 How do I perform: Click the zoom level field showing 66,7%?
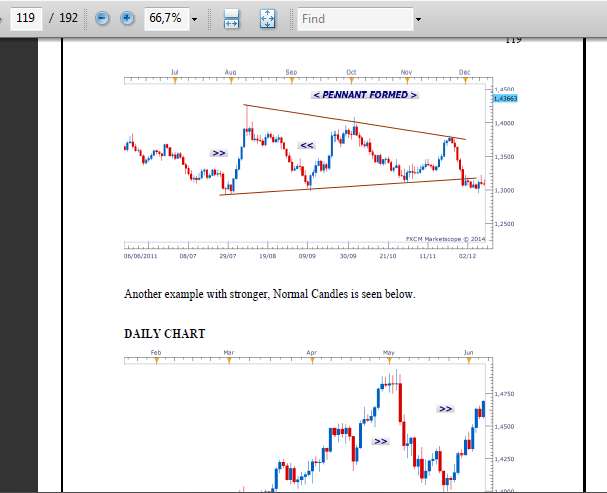click(x=166, y=18)
